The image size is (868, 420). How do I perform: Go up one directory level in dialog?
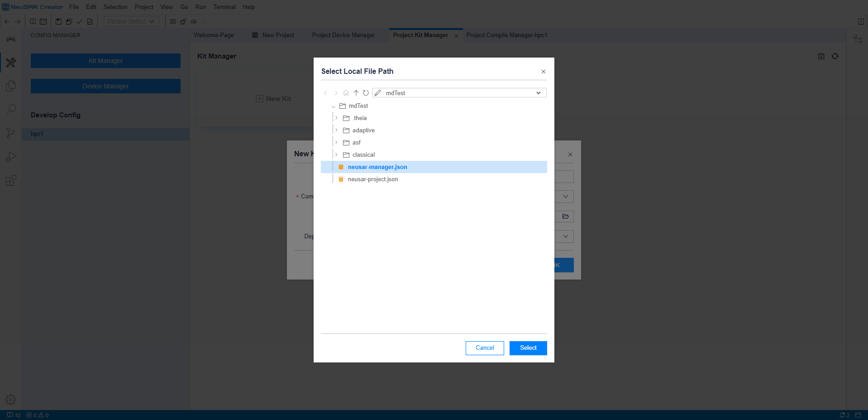pos(356,93)
